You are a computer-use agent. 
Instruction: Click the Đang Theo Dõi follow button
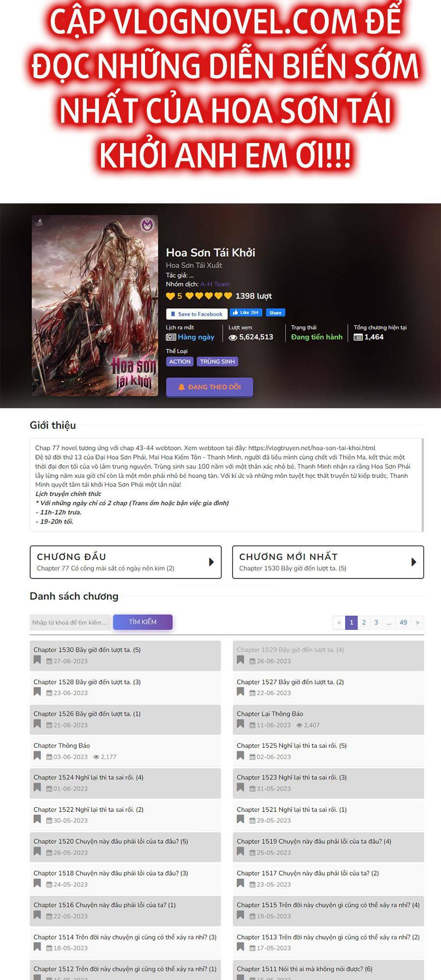click(210, 387)
